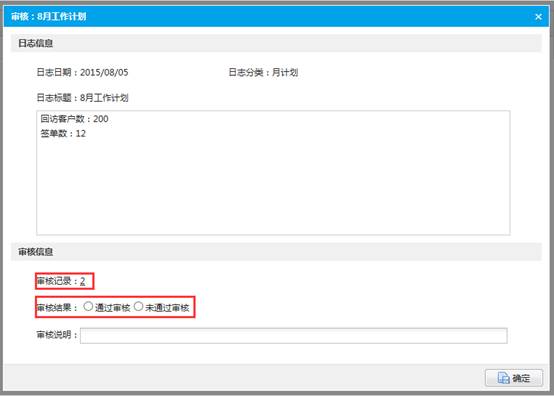Focus the 审核说明 input field

click(294, 336)
